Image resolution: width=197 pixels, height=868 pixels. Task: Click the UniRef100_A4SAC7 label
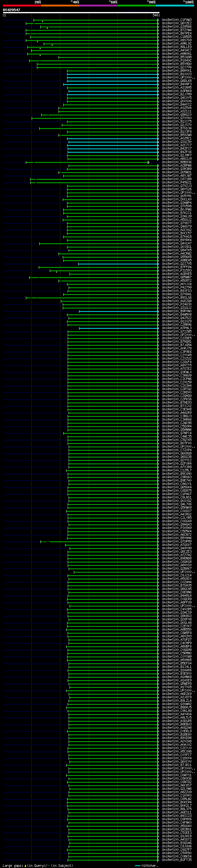(x=177, y=50)
